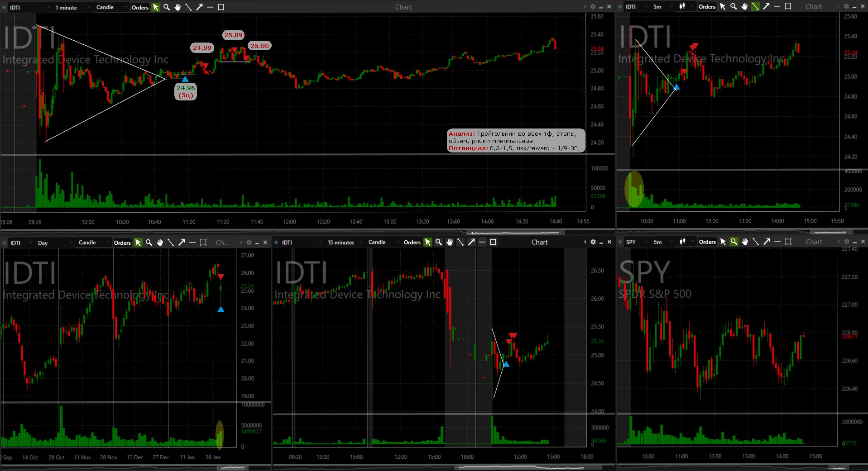
Task: Toggle Orders display in 1 minute chart
Action: point(140,7)
